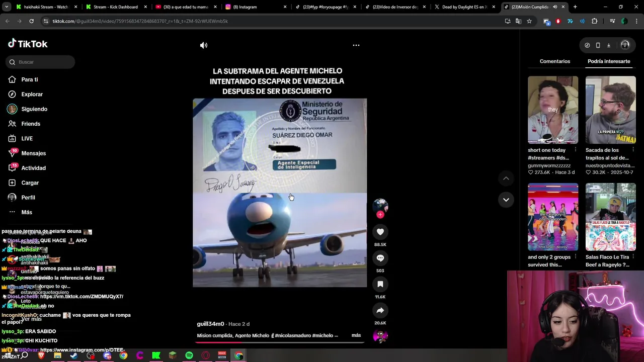Screen dimensions: 644x362
Task: Open options for 'short one today' card
Action: (x=576, y=150)
